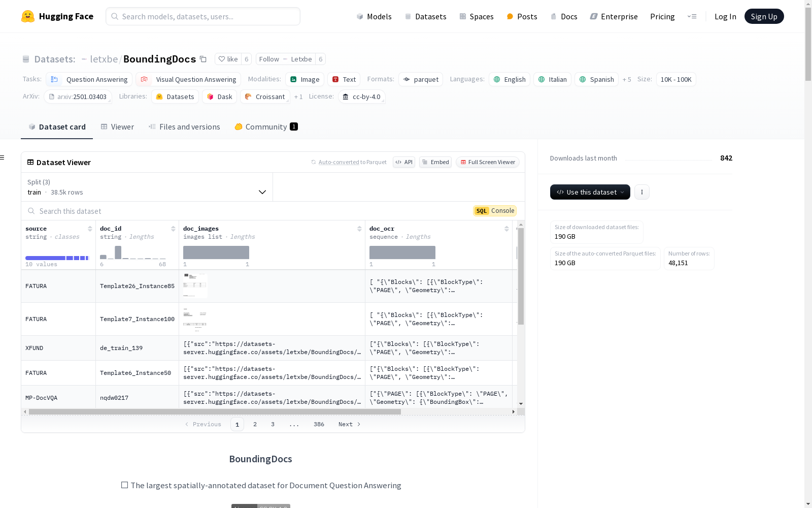Switch to the Files and versions tab
Viewport: 812px width, 508px height.
coord(184,127)
